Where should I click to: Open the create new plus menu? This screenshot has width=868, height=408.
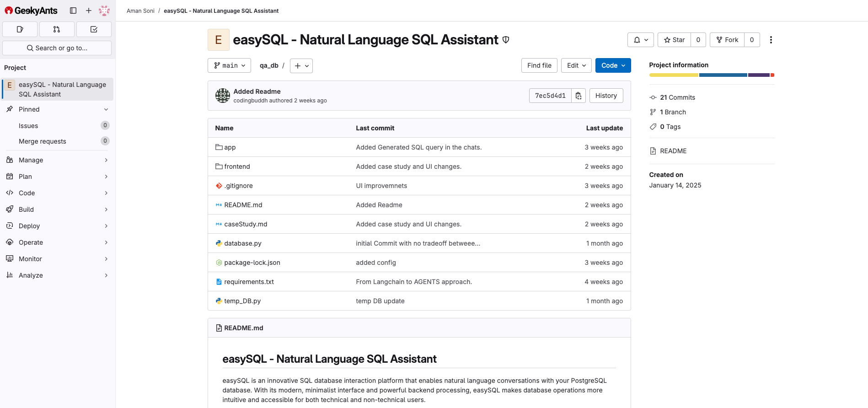[89, 11]
